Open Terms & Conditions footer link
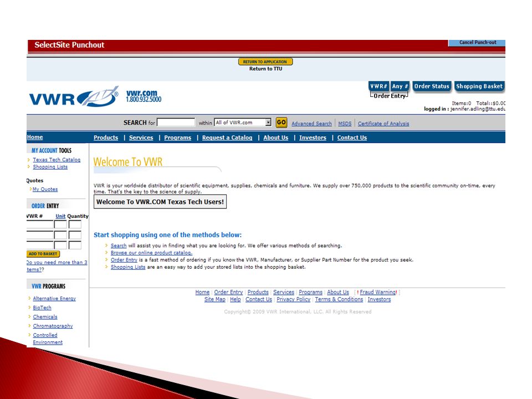The width and height of the screenshot is (532, 399). click(x=339, y=299)
